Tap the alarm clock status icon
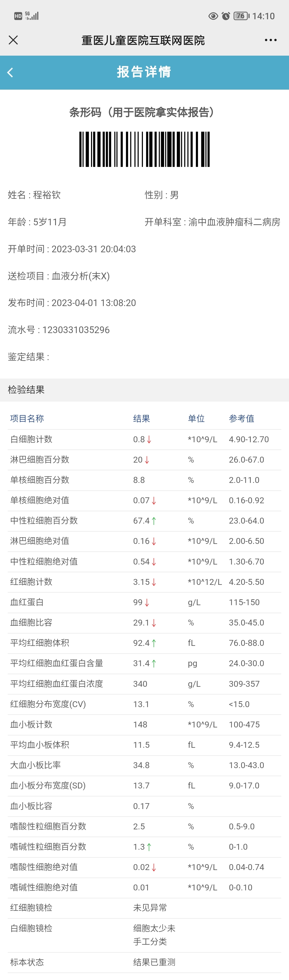 coord(226,16)
